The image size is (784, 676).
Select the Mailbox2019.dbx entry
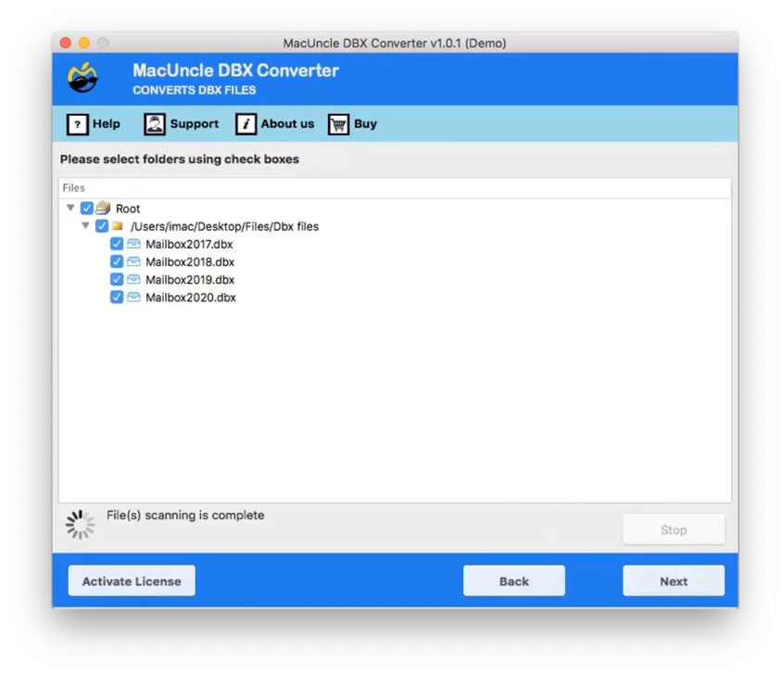point(191,279)
